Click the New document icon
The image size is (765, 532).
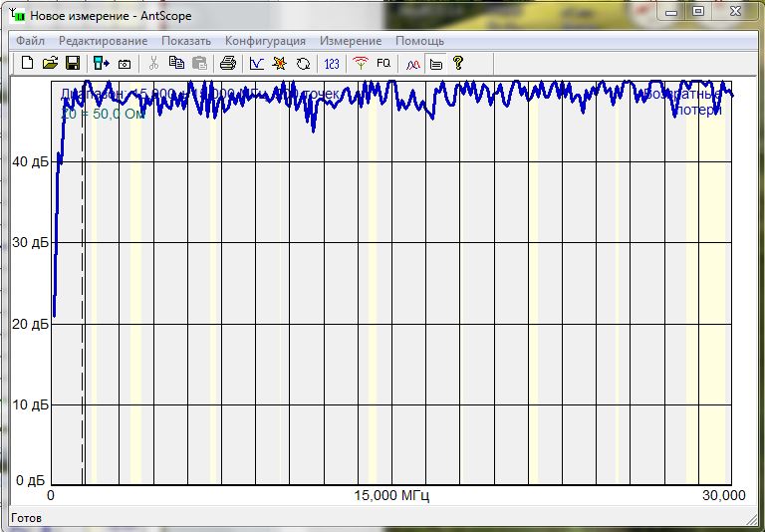pos(28,63)
